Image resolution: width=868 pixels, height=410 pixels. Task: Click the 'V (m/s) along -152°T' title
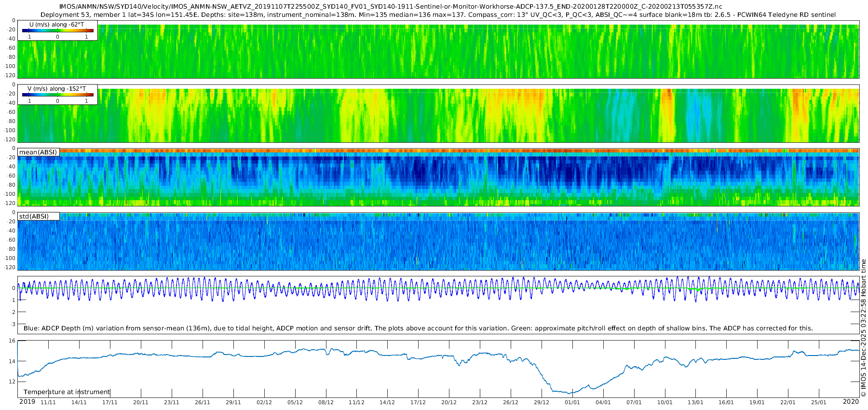coord(57,89)
